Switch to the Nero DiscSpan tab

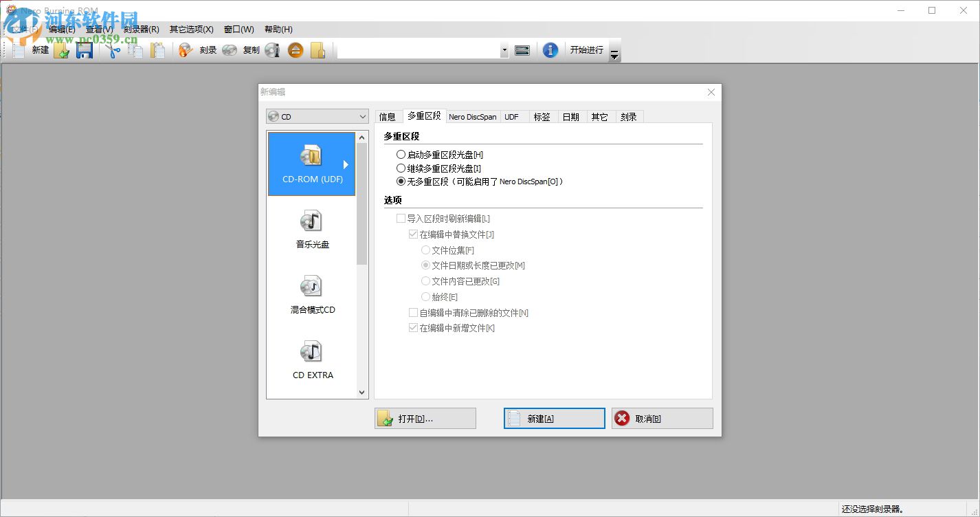tap(473, 117)
